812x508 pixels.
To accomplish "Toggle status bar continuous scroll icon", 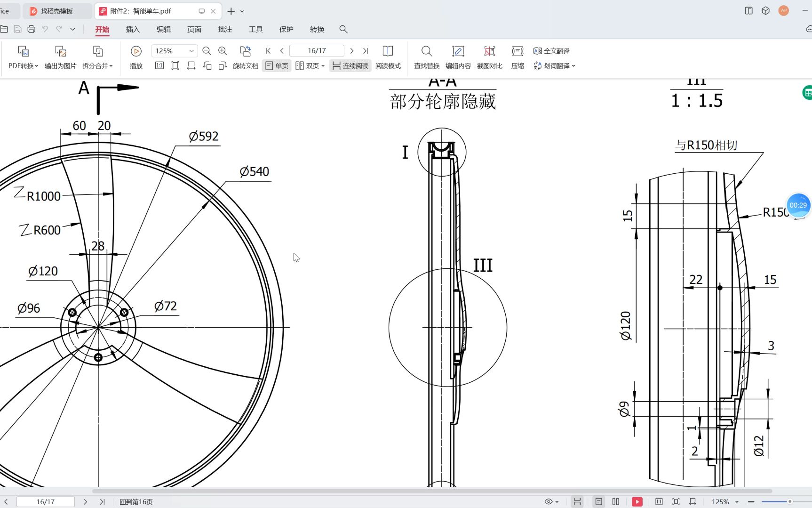I will [x=577, y=501].
